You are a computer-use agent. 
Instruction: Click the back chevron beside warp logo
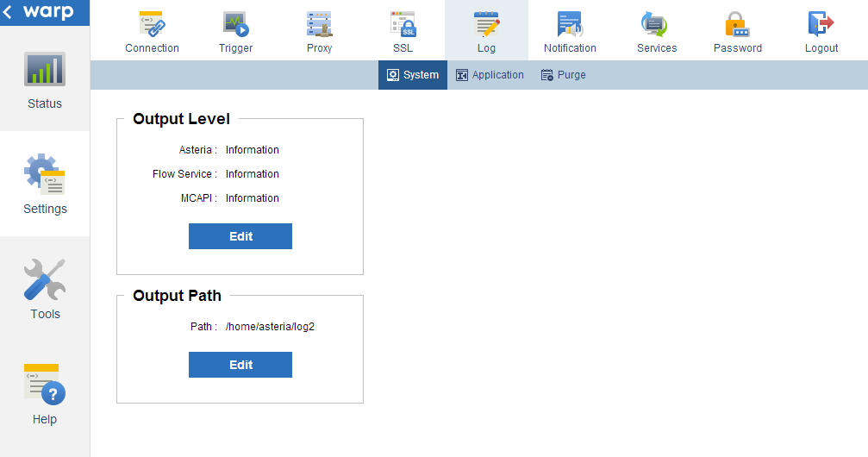click(x=7, y=11)
